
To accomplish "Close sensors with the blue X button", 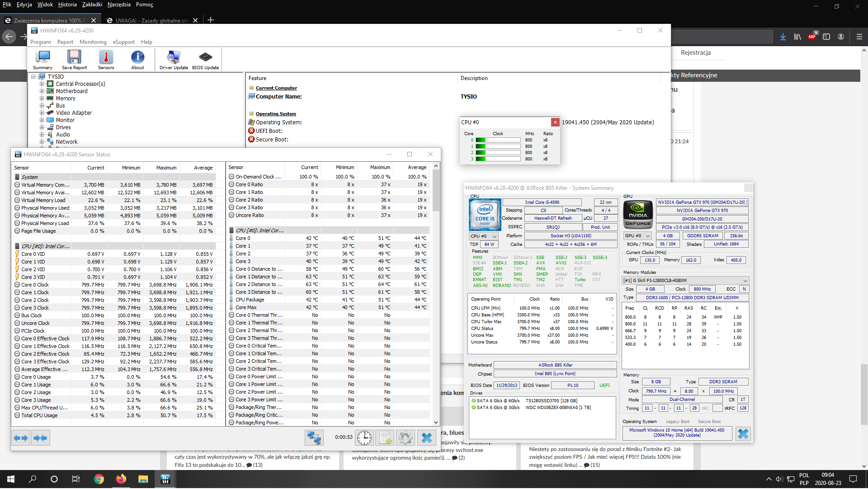I will (426, 437).
